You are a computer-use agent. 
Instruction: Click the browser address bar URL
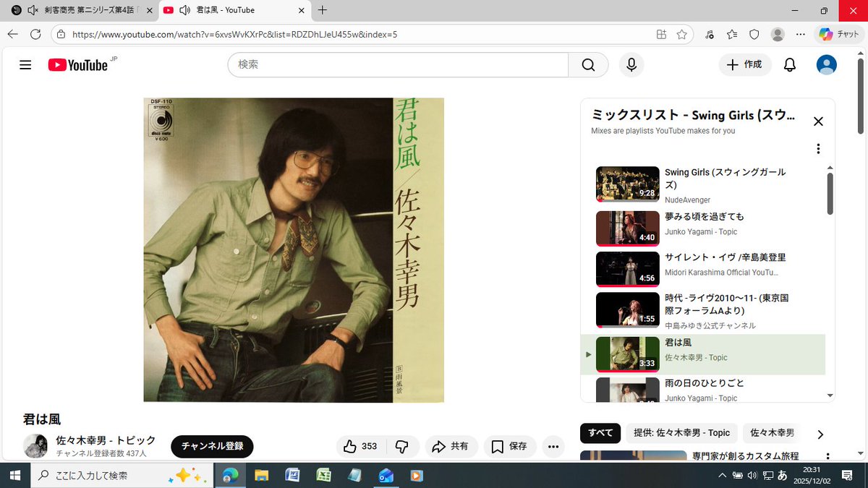pos(235,34)
